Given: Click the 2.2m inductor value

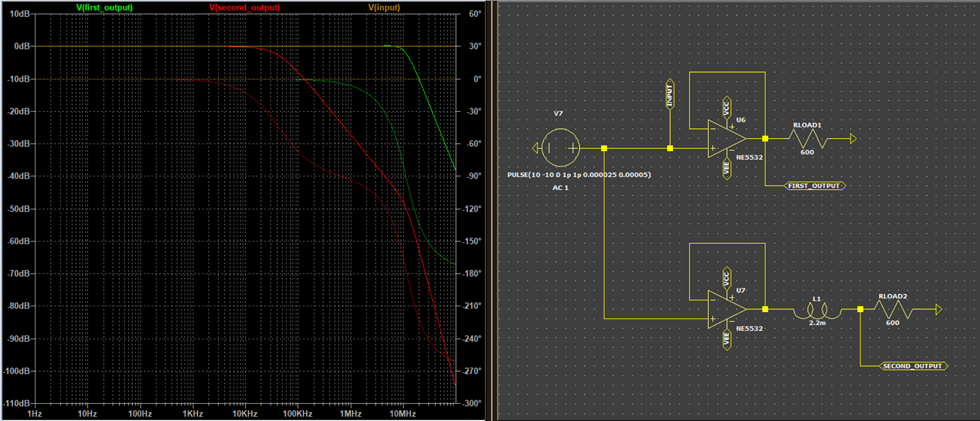Looking at the screenshot, I should (817, 323).
